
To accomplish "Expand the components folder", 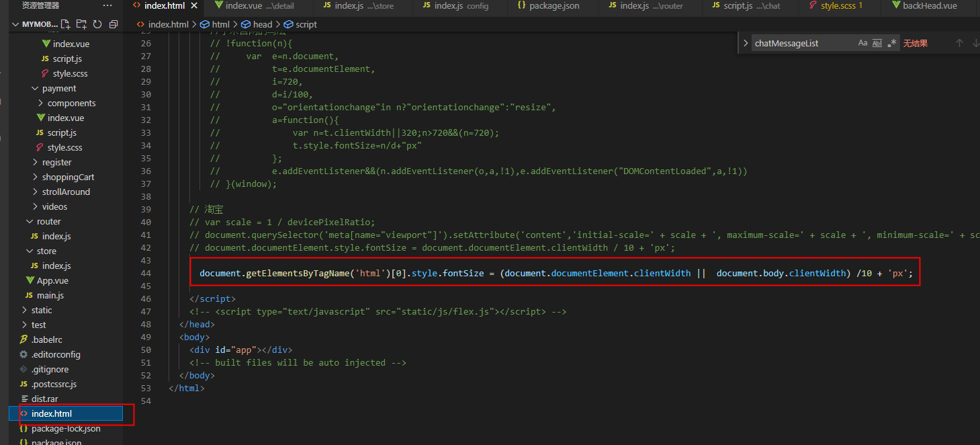I will click(x=40, y=104).
